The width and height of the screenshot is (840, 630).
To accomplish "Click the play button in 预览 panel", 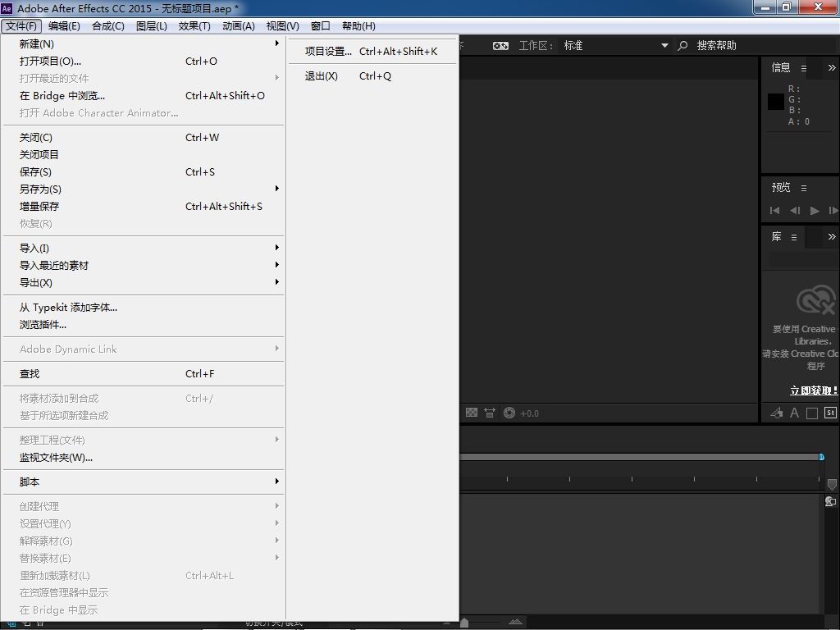I will pyautogui.click(x=815, y=211).
